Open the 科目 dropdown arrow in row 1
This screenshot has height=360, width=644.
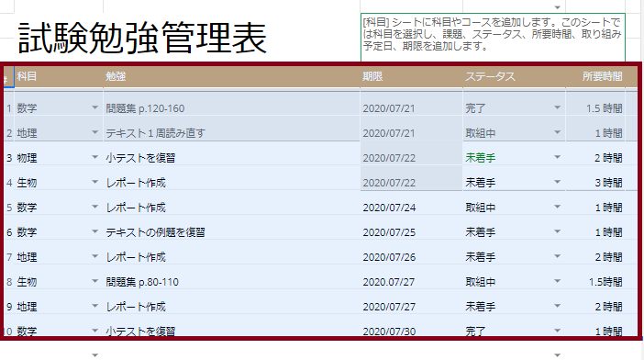94,107
